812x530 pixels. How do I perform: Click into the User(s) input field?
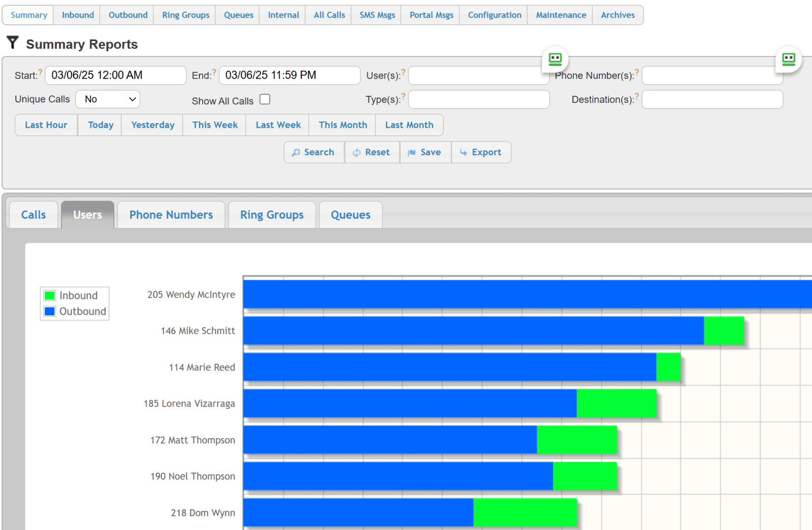pyautogui.click(x=479, y=76)
